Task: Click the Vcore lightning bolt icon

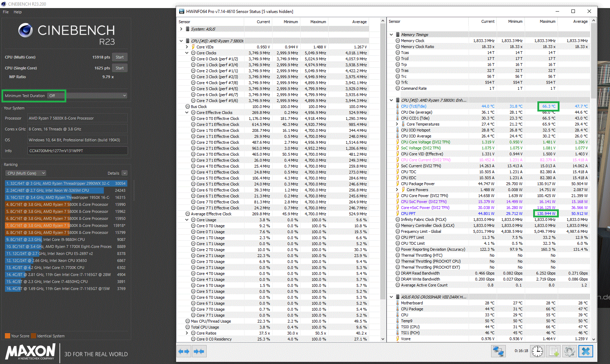Action: [x=397, y=339]
